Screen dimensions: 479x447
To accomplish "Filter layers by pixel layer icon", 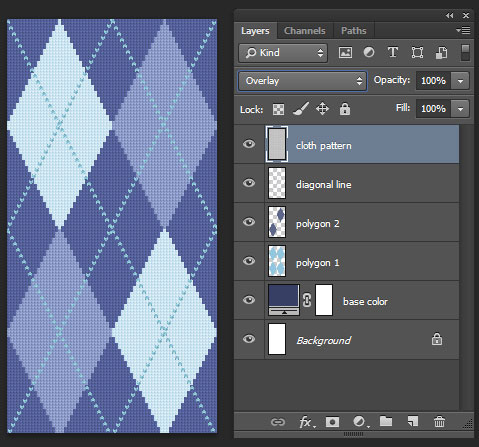I will 345,53.
